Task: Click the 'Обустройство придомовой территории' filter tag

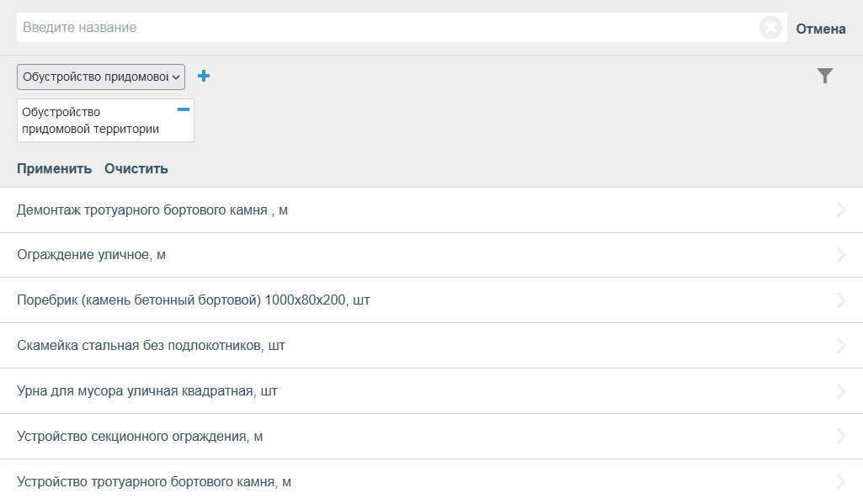Action: coord(91,120)
